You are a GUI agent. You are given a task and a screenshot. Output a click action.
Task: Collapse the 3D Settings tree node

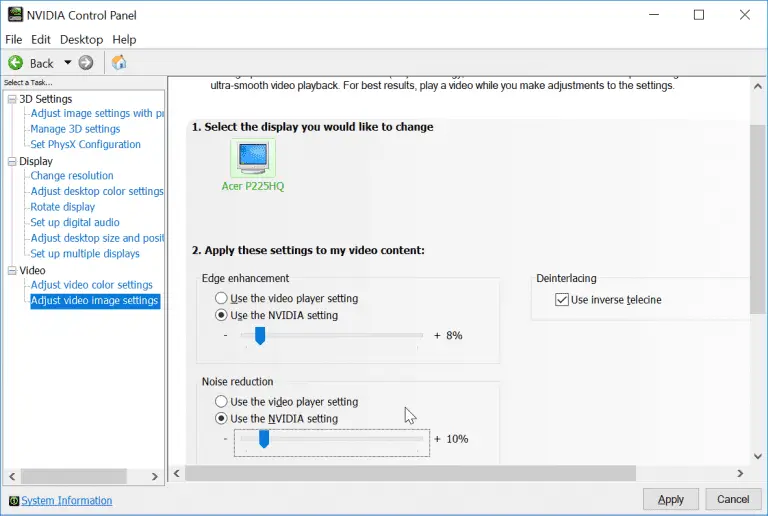click(12, 99)
